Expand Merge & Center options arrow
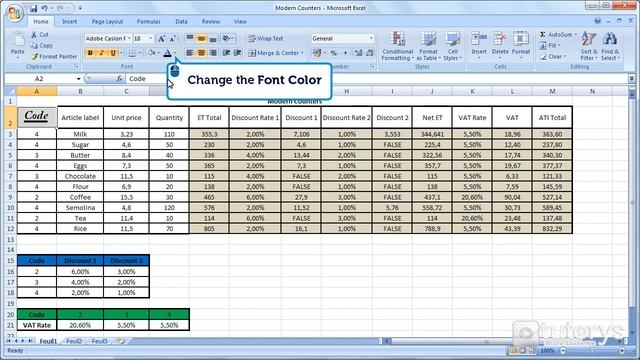 302,53
